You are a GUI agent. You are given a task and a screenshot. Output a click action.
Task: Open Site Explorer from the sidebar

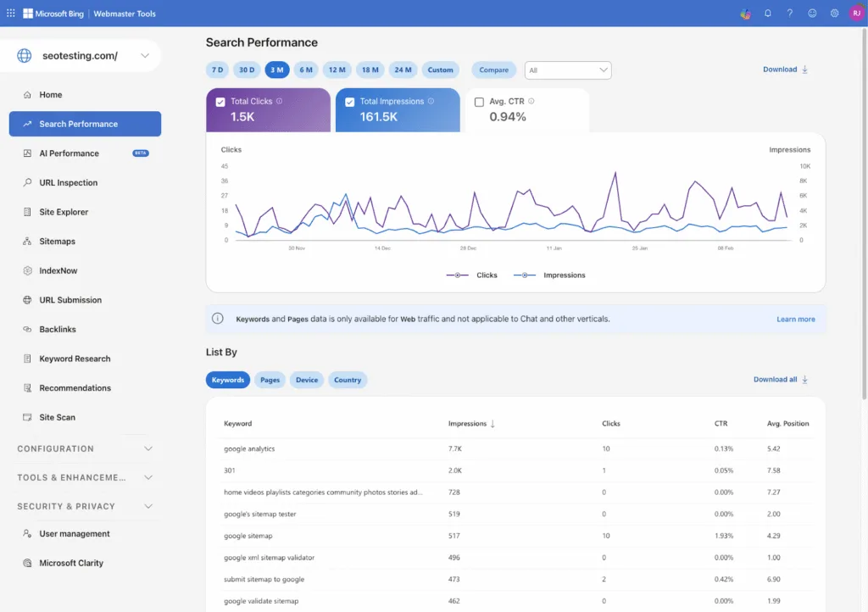65,212
